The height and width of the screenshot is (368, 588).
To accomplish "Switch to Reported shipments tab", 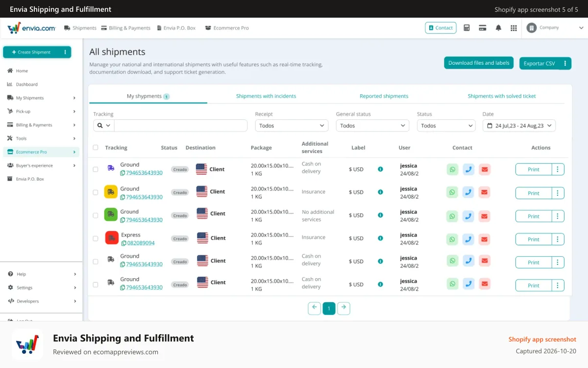I will coord(384,96).
